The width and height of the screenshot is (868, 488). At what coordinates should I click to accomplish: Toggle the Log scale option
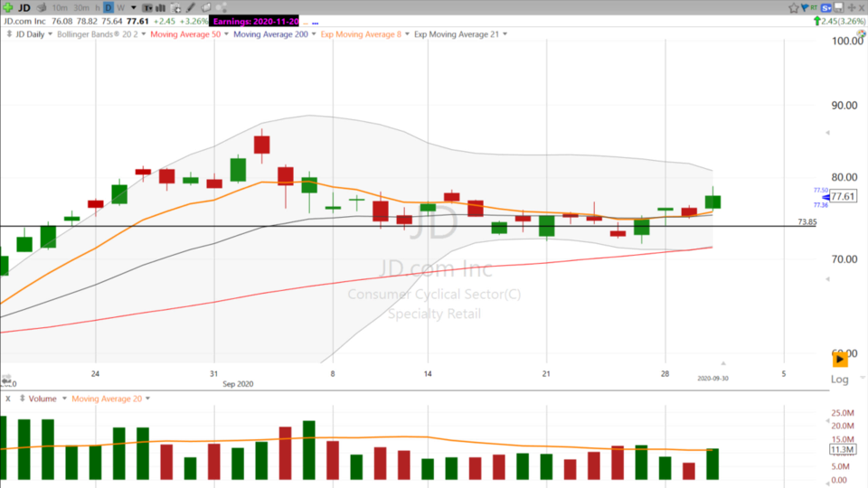pos(839,379)
